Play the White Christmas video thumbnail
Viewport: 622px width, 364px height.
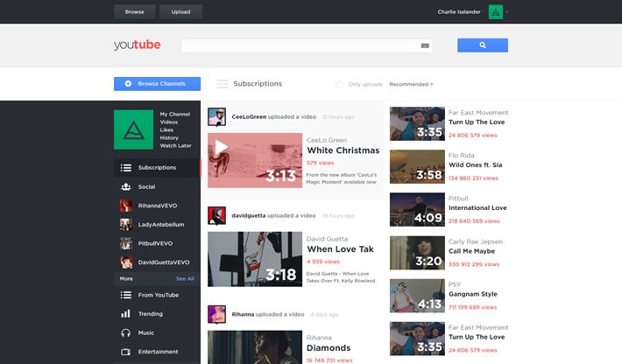pyautogui.click(x=255, y=160)
